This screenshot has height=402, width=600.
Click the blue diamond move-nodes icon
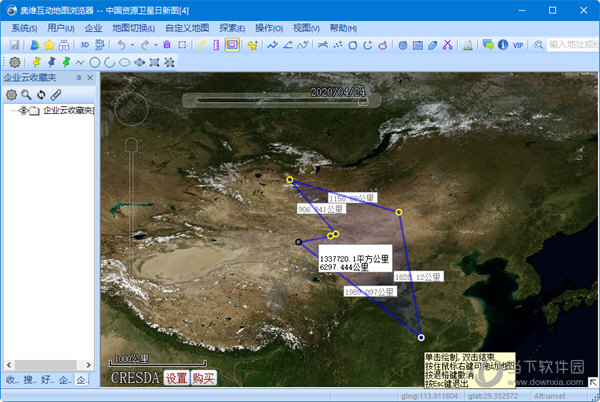point(140,62)
